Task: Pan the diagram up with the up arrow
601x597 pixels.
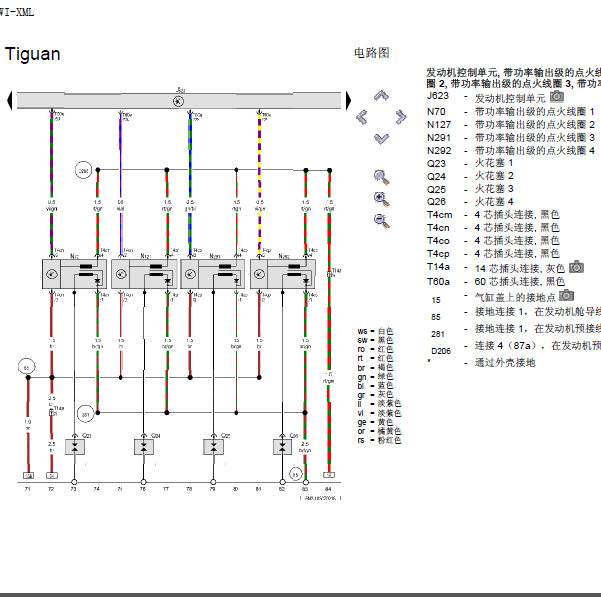Action: pyautogui.click(x=381, y=95)
